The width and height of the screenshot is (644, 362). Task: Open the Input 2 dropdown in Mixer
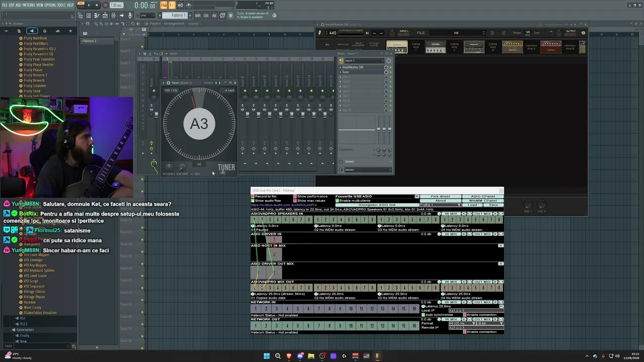pos(364,61)
